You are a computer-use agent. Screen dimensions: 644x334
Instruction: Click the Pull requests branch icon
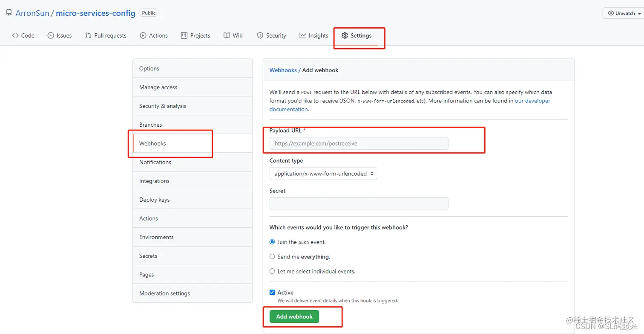pyautogui.click(x=88, y=35)
